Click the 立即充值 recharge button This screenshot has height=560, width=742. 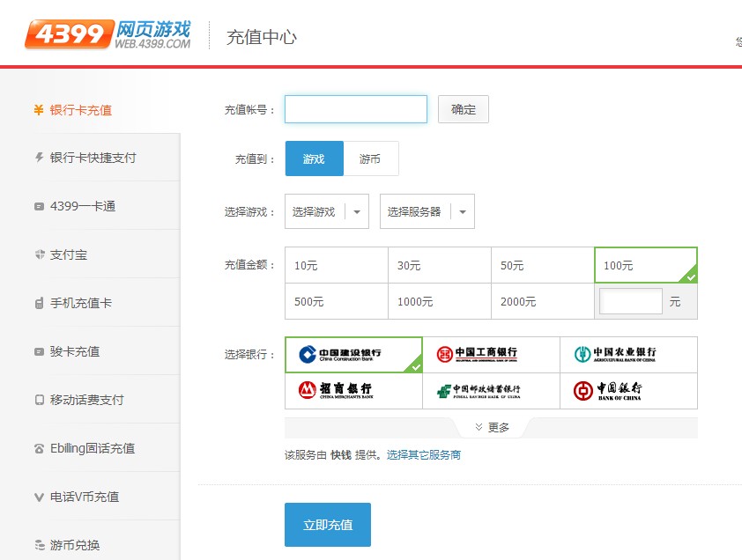pos(327,524)
